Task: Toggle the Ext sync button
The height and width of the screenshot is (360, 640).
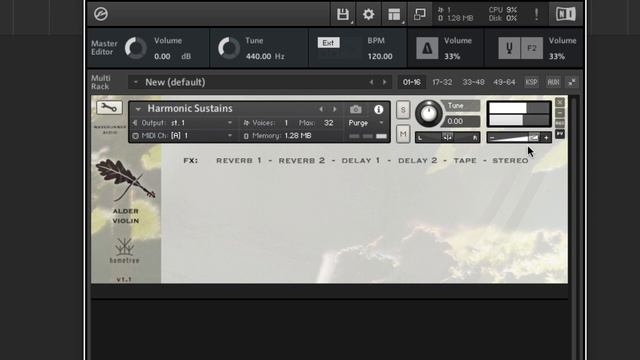Action: pos(328,43)
